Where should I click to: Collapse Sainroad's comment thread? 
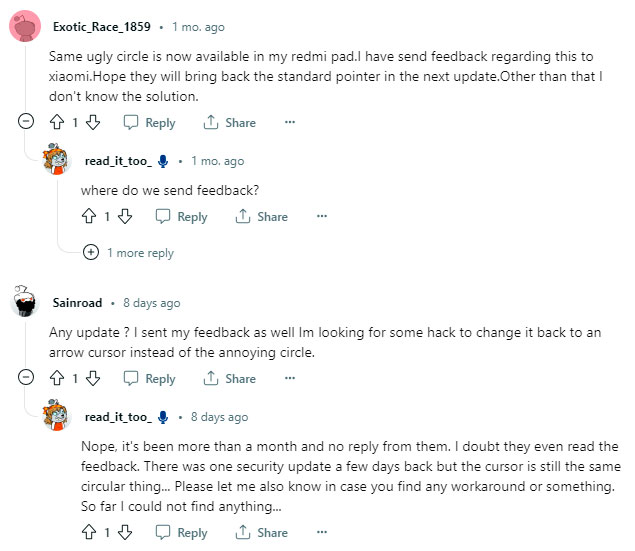point(27,378)
